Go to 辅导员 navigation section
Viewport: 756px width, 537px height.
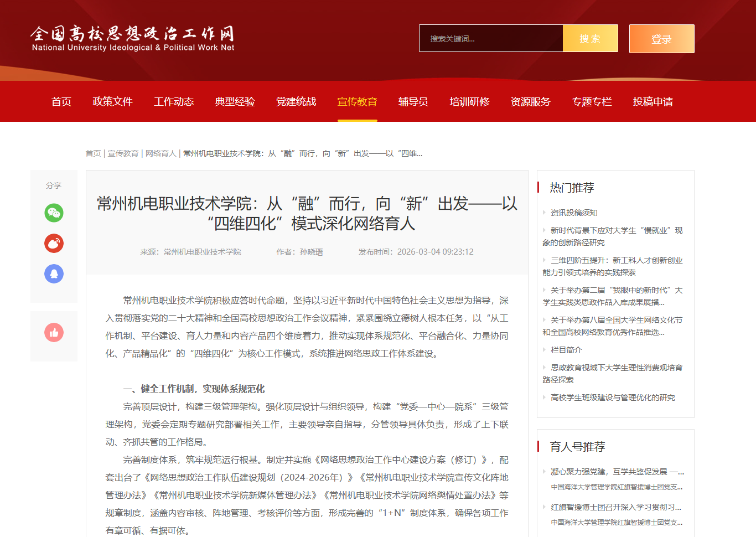tap(413, 102)
